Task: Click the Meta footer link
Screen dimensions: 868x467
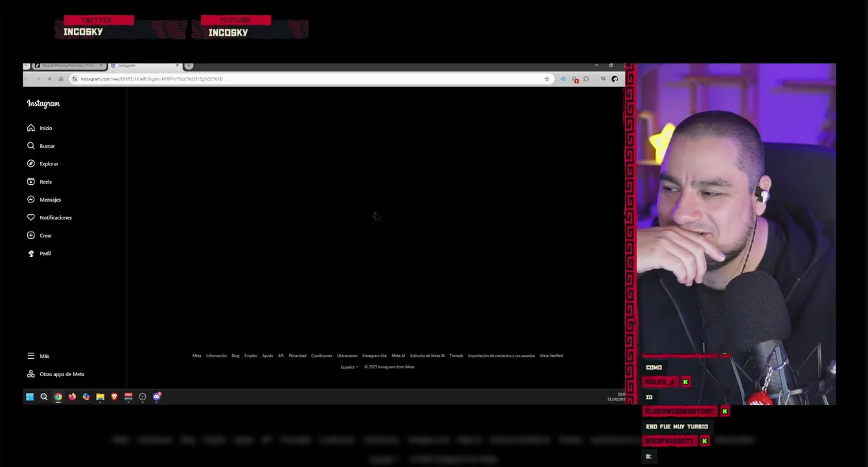Action: (x=196, y=356)
